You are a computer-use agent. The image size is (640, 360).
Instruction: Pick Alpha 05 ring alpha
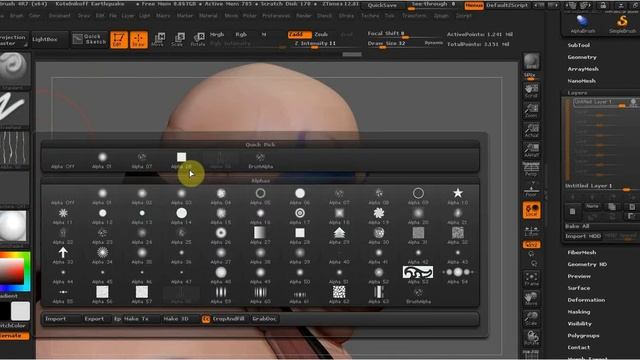260,196
